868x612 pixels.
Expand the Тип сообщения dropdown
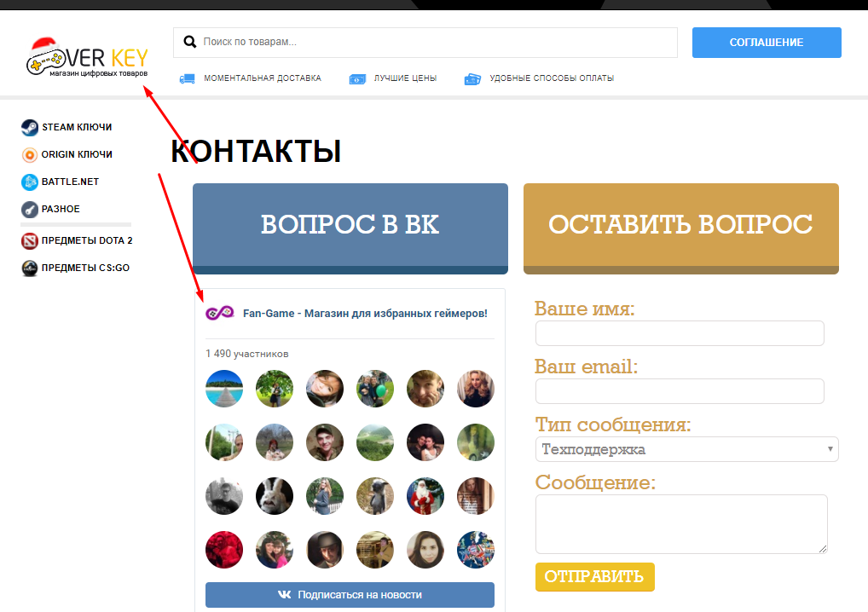pyautogui.click(x=687, y=449)
